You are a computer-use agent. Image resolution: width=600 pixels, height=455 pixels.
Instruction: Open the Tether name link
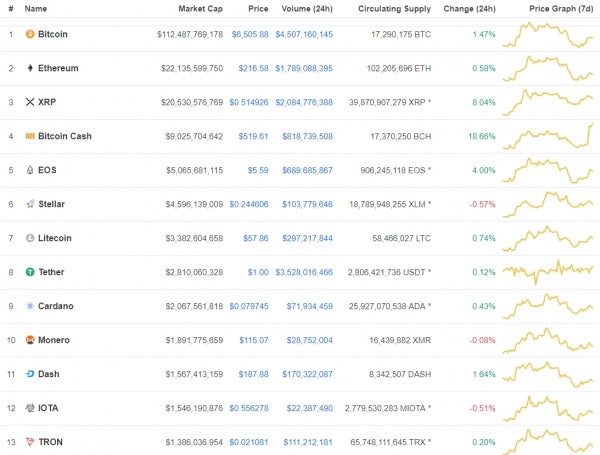pyautogui.click(x=51, y=272)
